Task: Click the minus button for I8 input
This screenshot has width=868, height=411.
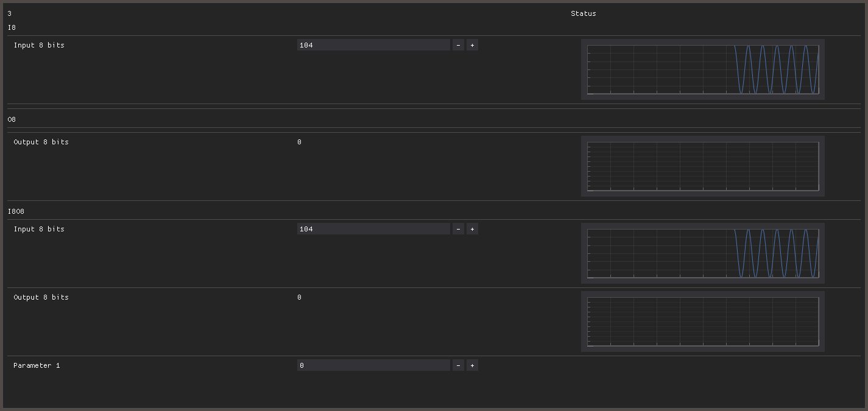Action: click(458, 45)
